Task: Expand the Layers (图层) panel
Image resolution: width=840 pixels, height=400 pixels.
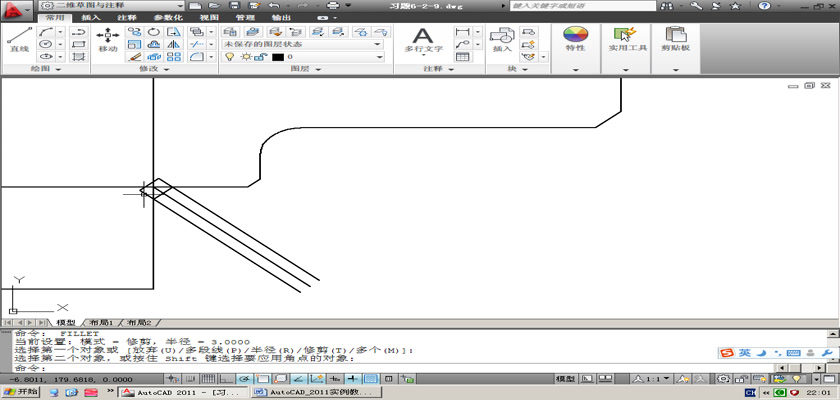Action: click(x=306, y=69)
